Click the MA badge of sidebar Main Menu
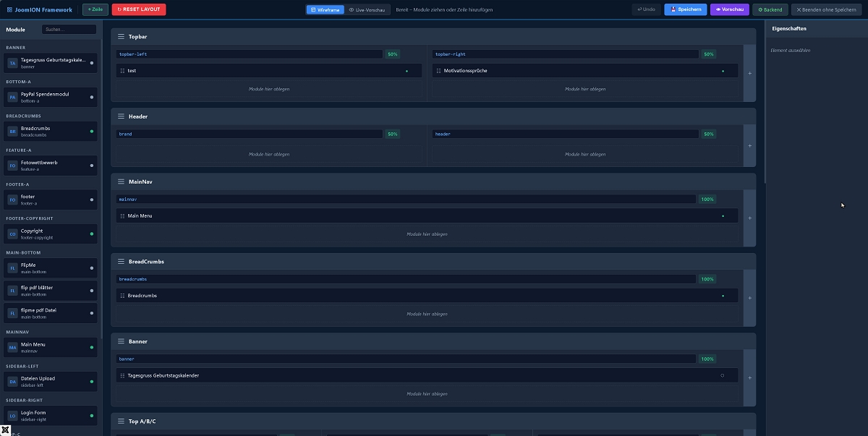The image size is (868, 436). coord(12,347)
